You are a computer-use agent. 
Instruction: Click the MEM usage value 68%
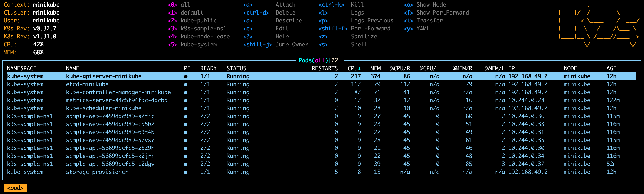point(38,52)
